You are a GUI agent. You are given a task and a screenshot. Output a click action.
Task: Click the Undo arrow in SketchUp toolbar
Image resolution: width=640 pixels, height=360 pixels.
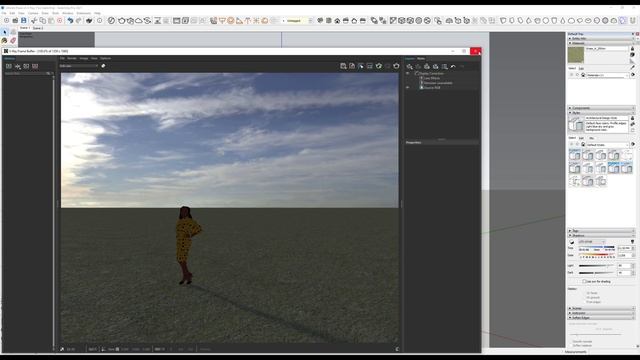(70, 20)
